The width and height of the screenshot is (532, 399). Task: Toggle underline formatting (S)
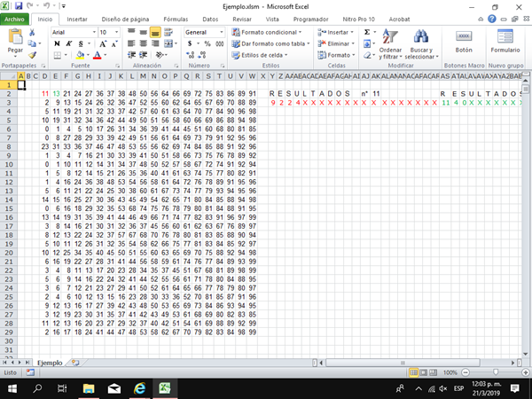point(79,43)
